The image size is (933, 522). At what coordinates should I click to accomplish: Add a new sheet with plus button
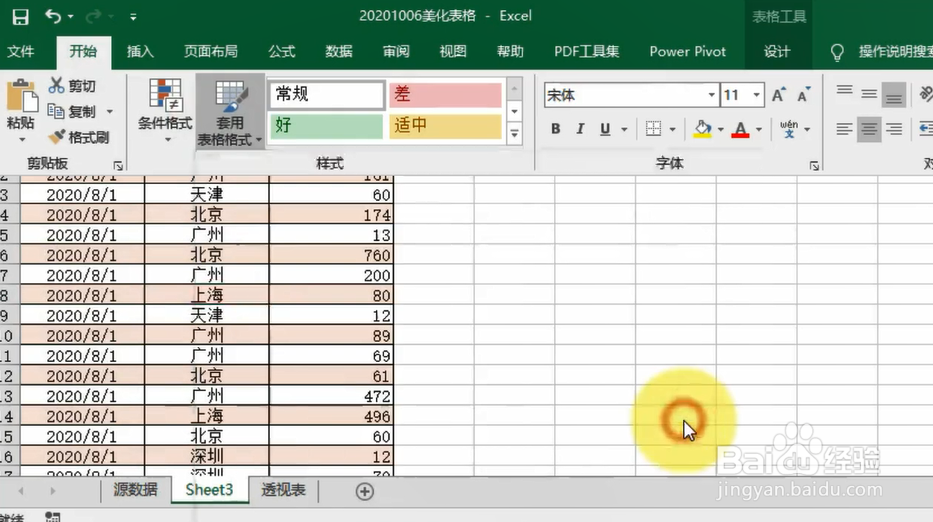(364, 492)
